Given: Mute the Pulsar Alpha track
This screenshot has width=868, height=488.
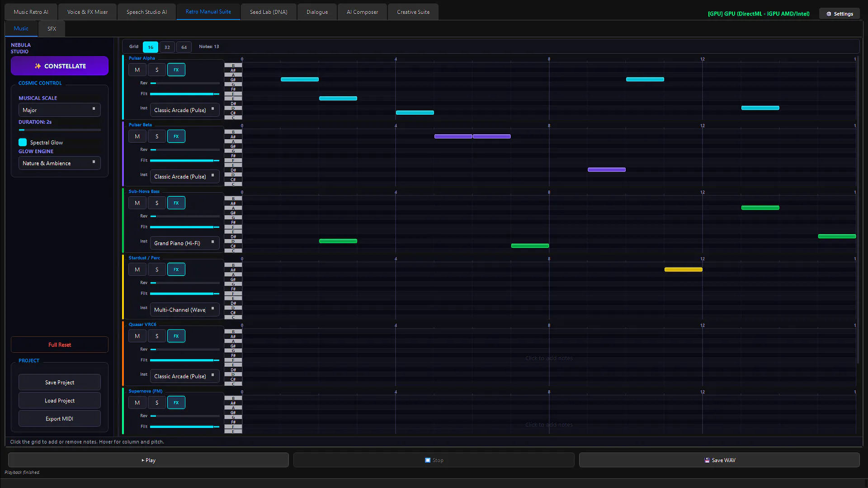Looking at the screenshot, I should [x=137, y=70].
